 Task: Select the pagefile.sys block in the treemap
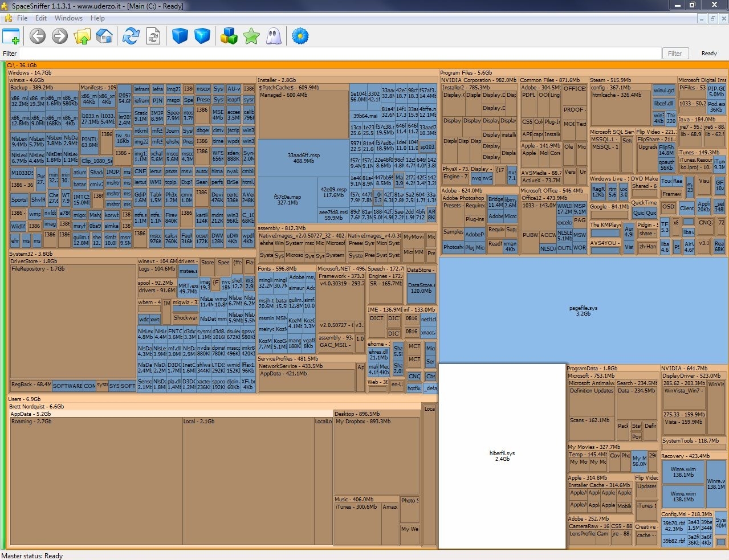(x=583, y=310)
